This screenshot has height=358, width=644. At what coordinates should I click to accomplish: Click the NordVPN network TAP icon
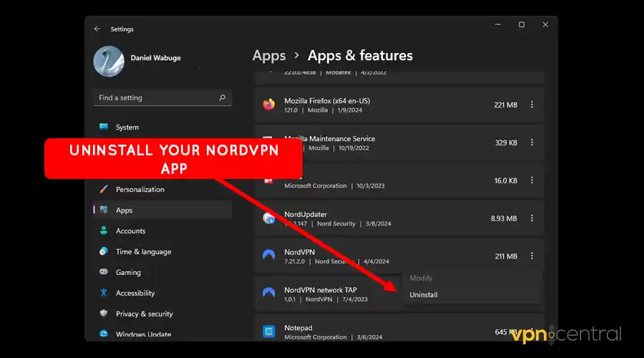[268, 293]
